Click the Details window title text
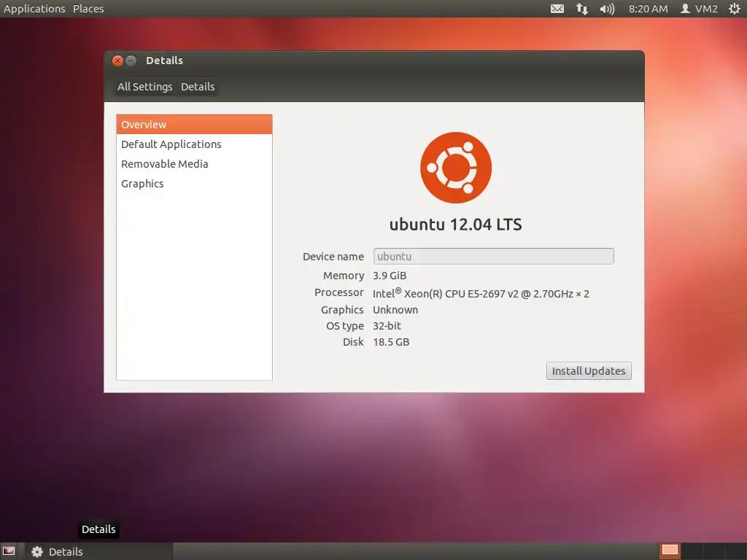Screen dimensions: 747x560 click(x=164, y=61)
